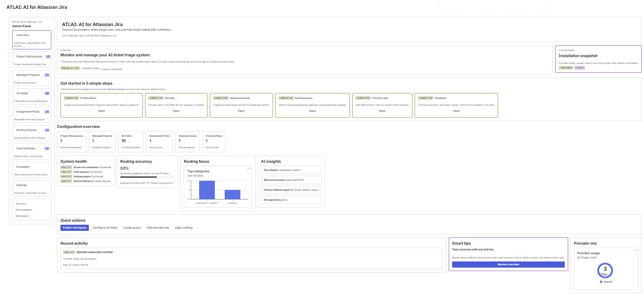Open the Routing queues setup step
The width and height of the screenshot is (644, 299).
tap(312, 111)
